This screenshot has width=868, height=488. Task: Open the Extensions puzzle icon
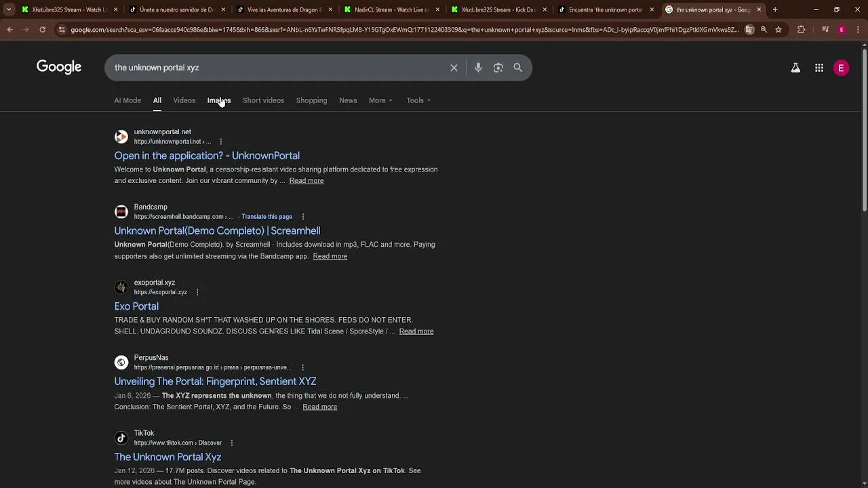coord(801,30)
